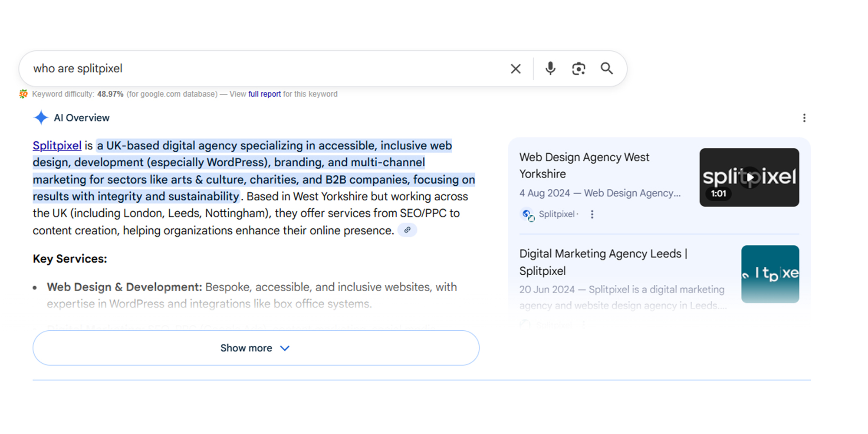868x434 pixels.
Task: Click the "20 Jun 2024" source snippet text
Action: click(x=621, y=289)
